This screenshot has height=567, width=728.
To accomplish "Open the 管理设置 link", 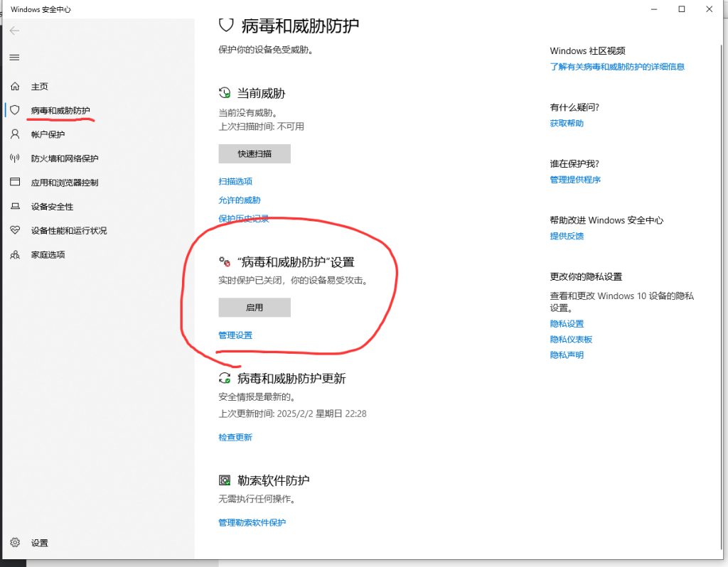I will click(235, 335).
